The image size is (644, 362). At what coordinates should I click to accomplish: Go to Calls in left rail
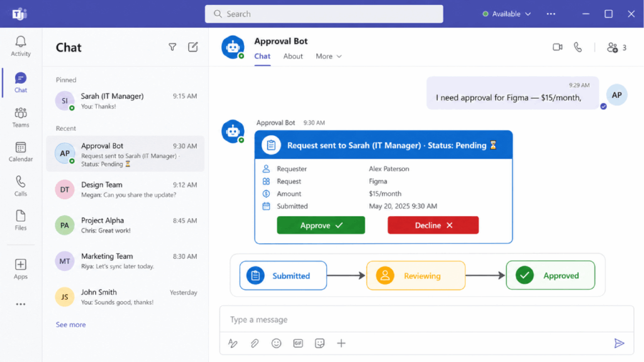click(21, 186)
